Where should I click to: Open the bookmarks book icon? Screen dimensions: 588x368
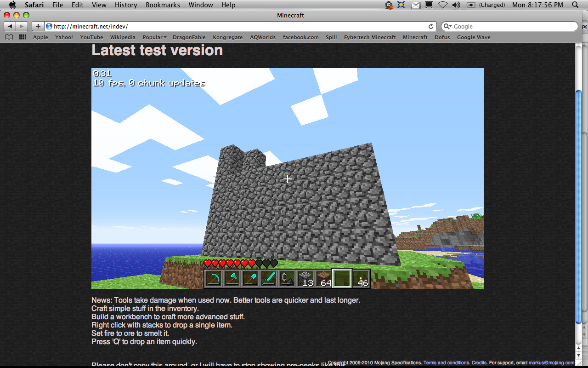tap(9, 37)
